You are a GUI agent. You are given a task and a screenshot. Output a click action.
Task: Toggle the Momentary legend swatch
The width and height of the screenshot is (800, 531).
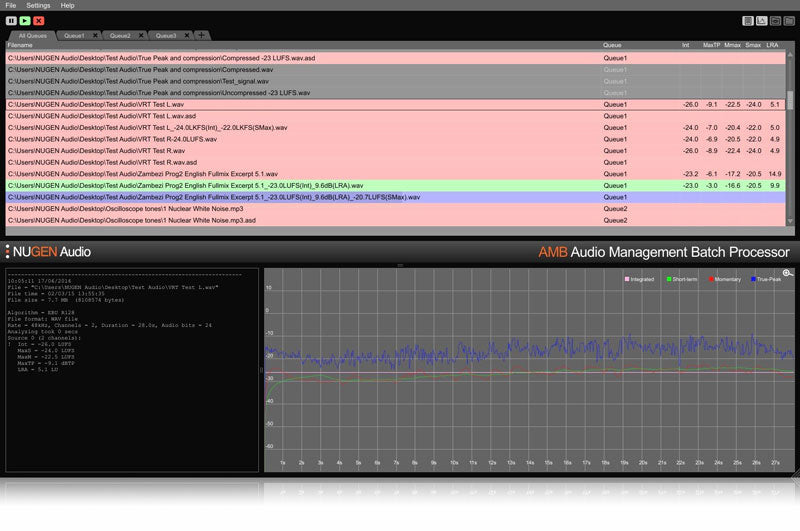[711, 279]
